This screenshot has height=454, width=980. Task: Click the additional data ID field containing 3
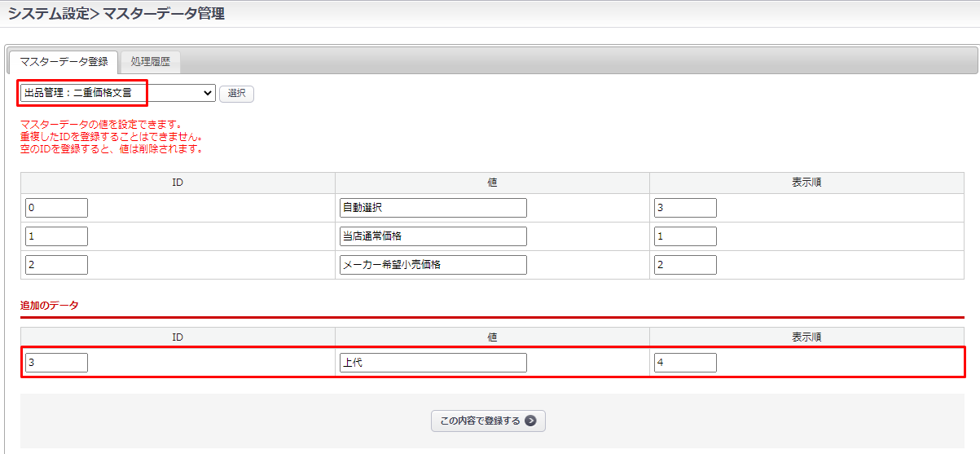click(x=56, y=363)
